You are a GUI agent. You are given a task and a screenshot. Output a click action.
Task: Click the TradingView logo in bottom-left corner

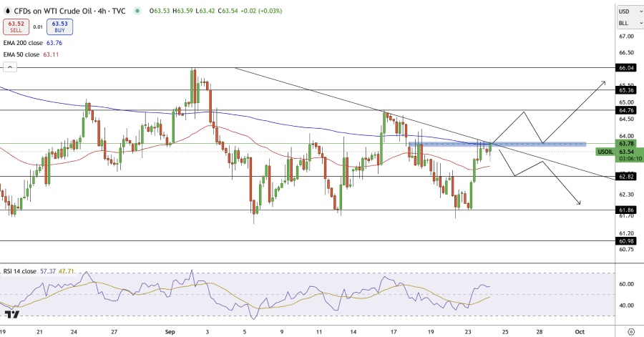[12, 314]
